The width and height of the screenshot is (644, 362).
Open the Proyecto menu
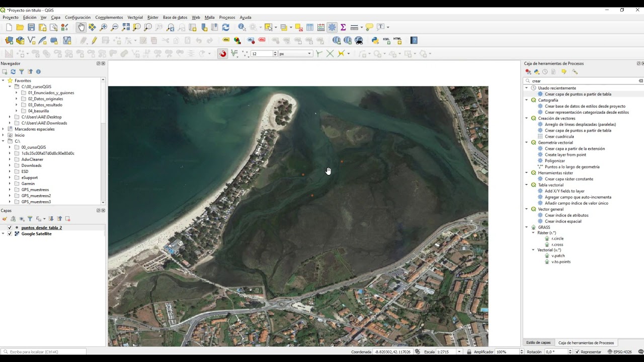[x=11, y=18]
